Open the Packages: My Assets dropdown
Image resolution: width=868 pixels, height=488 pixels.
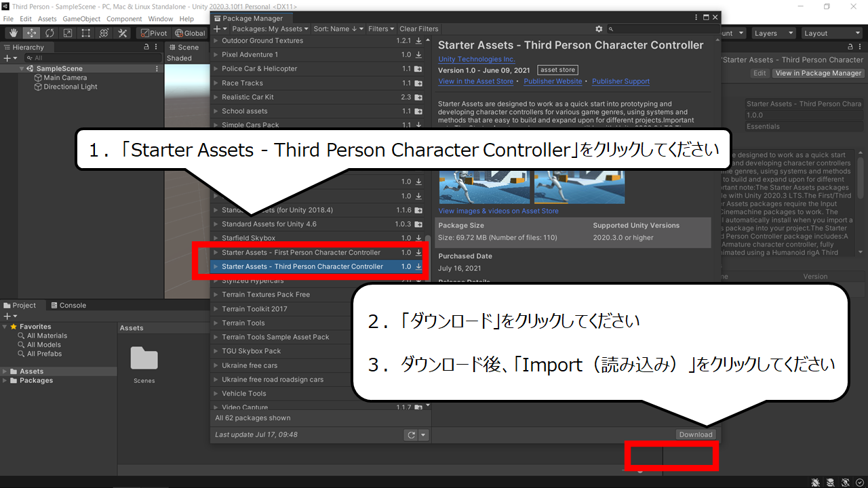point(270,28)
